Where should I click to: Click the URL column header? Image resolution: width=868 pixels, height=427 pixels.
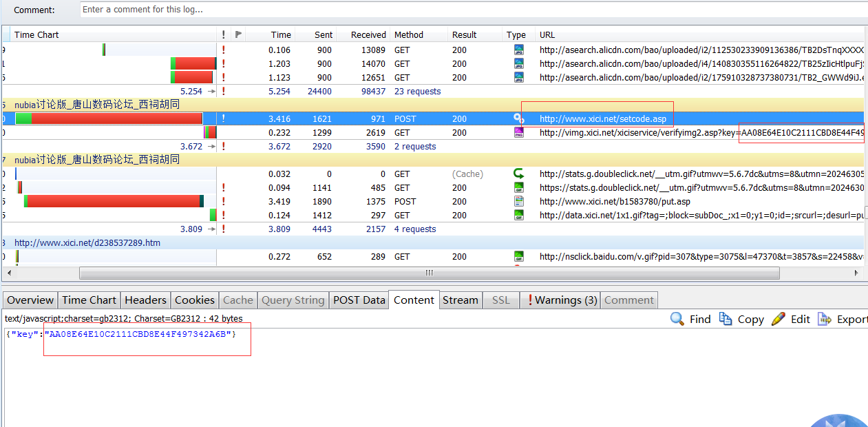coord(547,34)
